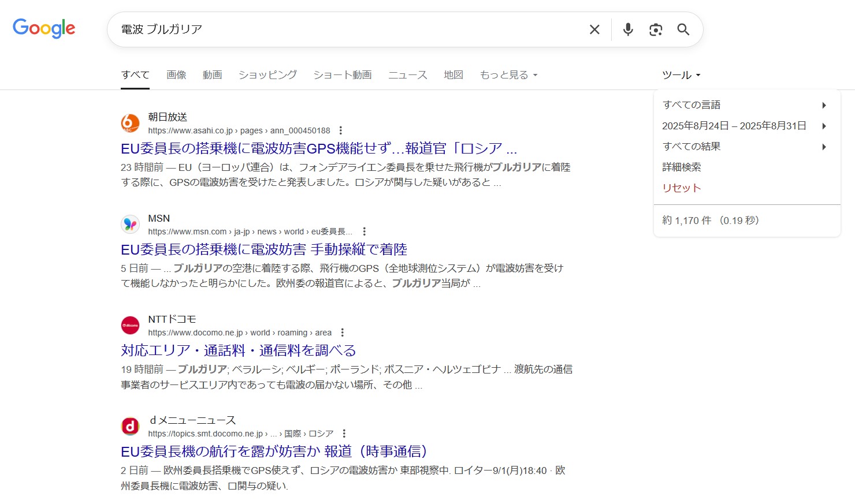This screenshot has height=504, width=855.
Task: Switch to the ショート動画 tab
Action: [x=343, y=75]
